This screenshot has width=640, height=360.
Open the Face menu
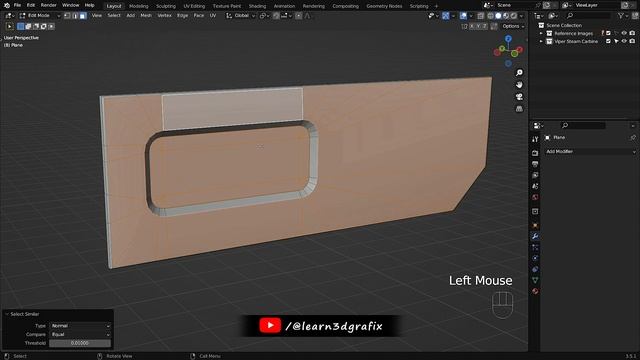(x=198, y=16)
